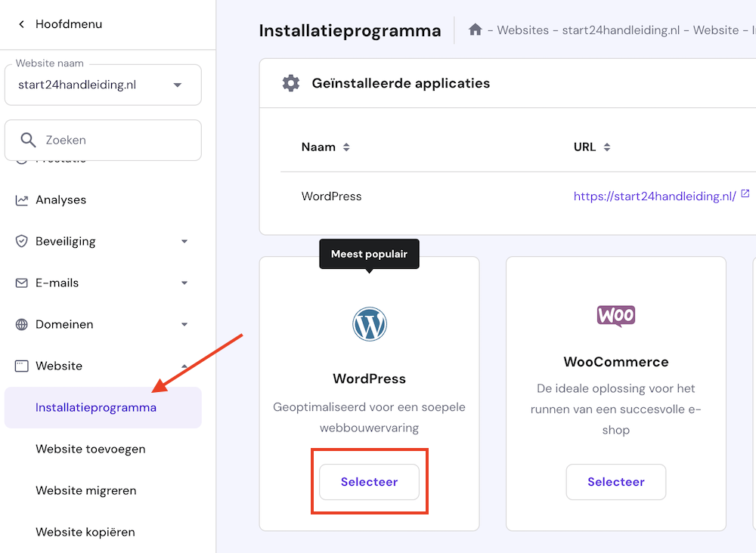Image resolution: width=756 pixels, height=553 pixels.
Task: Expand the E-mails menu section
Action: [x=184, y=283]
